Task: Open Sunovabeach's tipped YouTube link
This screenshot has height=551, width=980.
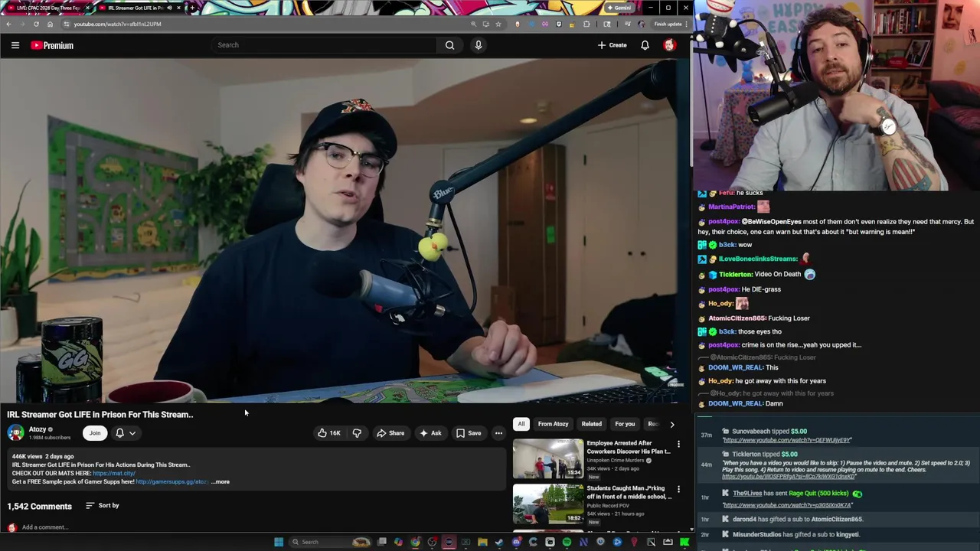Action: click(x=787, y=440)
